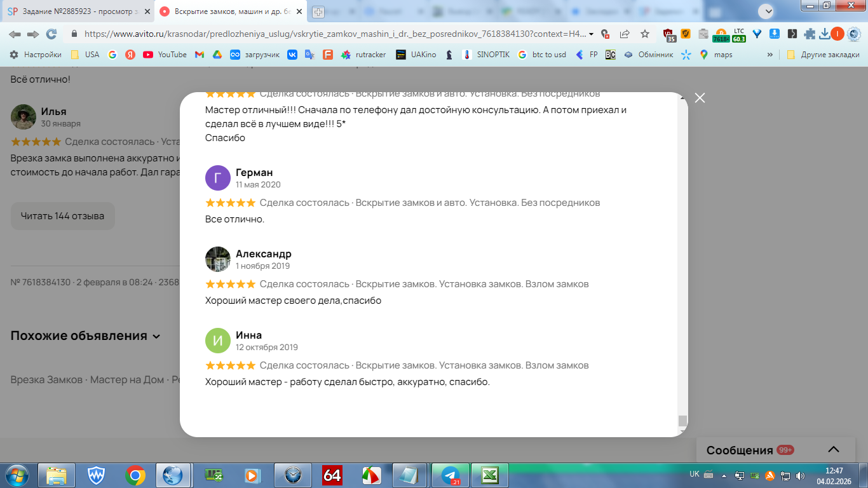Launch Excel from the taskbar
Image resolution: width=868 pixels, height=488 pixels.
pyautogui.click(x=490, y=475)
